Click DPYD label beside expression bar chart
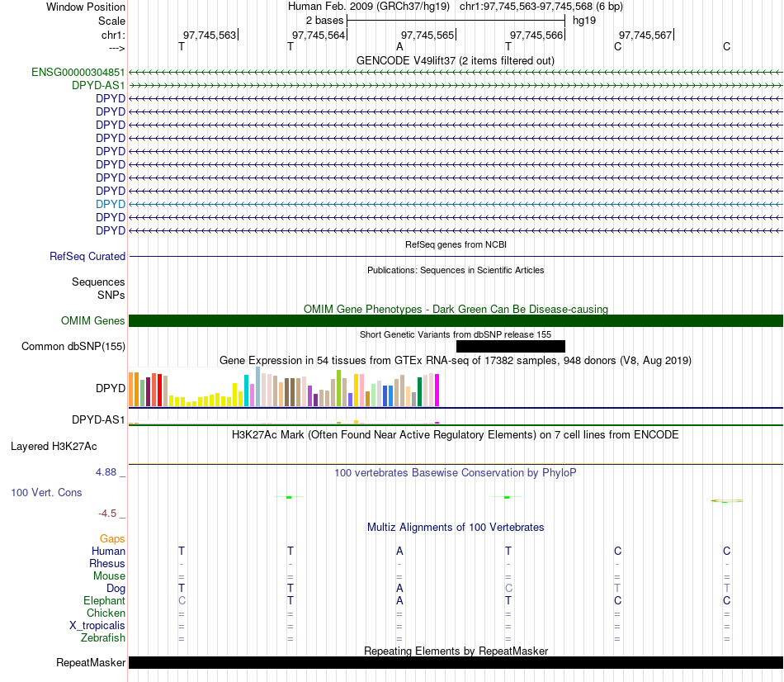This screenshot has height=682, width=784. 111,388
